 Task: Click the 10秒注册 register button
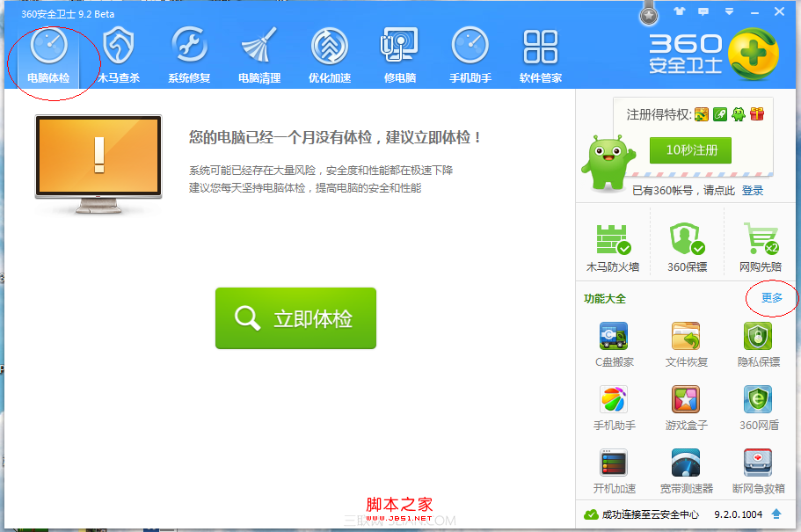tap(691, 150)
